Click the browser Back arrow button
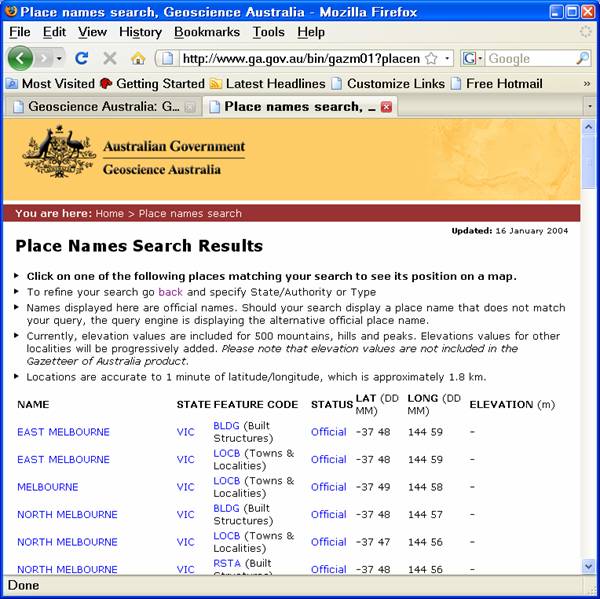Screen dimensions: 600x599 [20, 58]
